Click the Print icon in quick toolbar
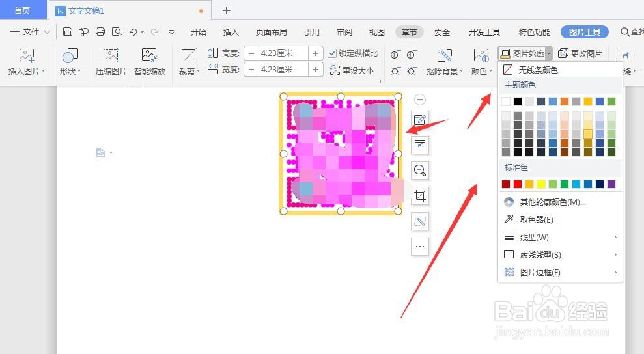This screenshot has height=354, width=644. pos(100,32)
